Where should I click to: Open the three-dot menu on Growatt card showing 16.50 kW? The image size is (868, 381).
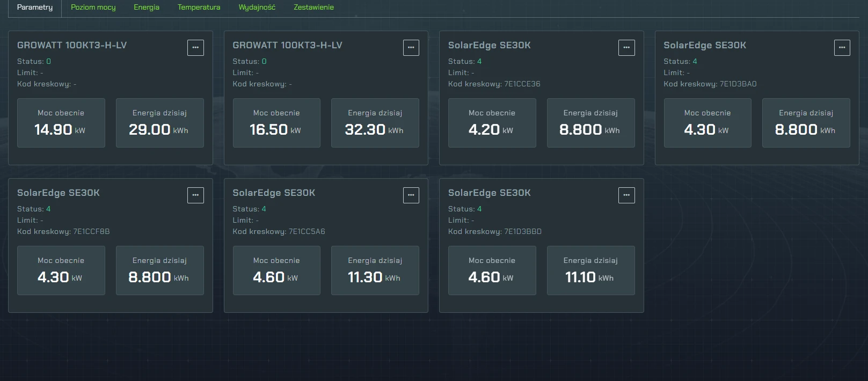(411, 48)
